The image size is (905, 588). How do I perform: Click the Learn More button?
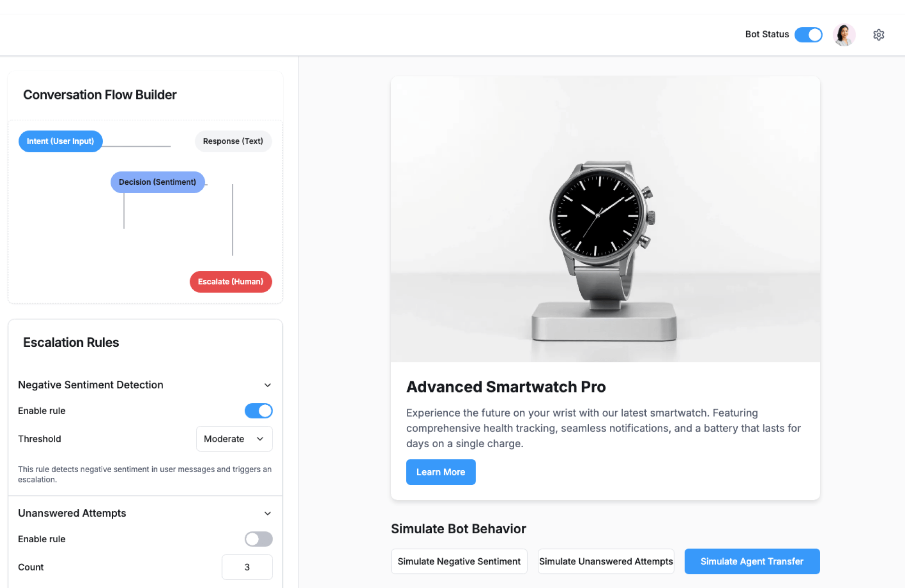tap(441, 472)
